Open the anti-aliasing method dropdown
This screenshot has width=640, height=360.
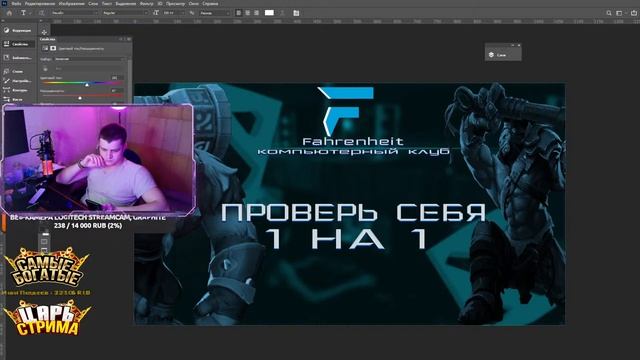coord(215,13)
